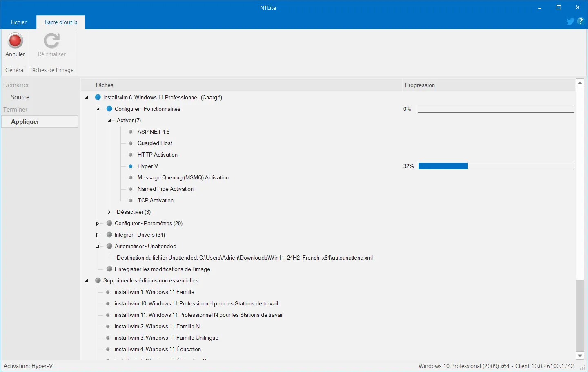Screen dimensions: 588x372
Task: Click bullet beside Message Queuing (MSMQ) Activation
Action: pos(131,177)
